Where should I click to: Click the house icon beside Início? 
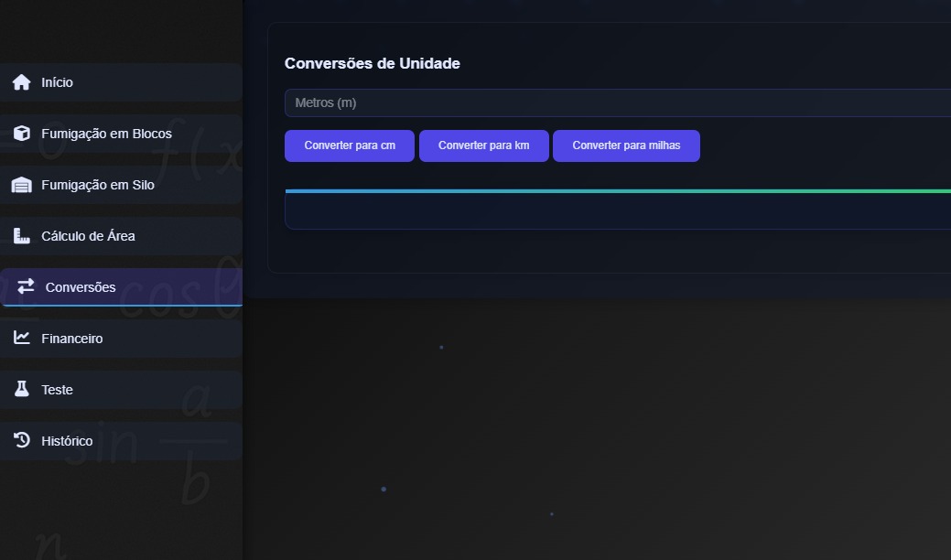tap(22, 82)
